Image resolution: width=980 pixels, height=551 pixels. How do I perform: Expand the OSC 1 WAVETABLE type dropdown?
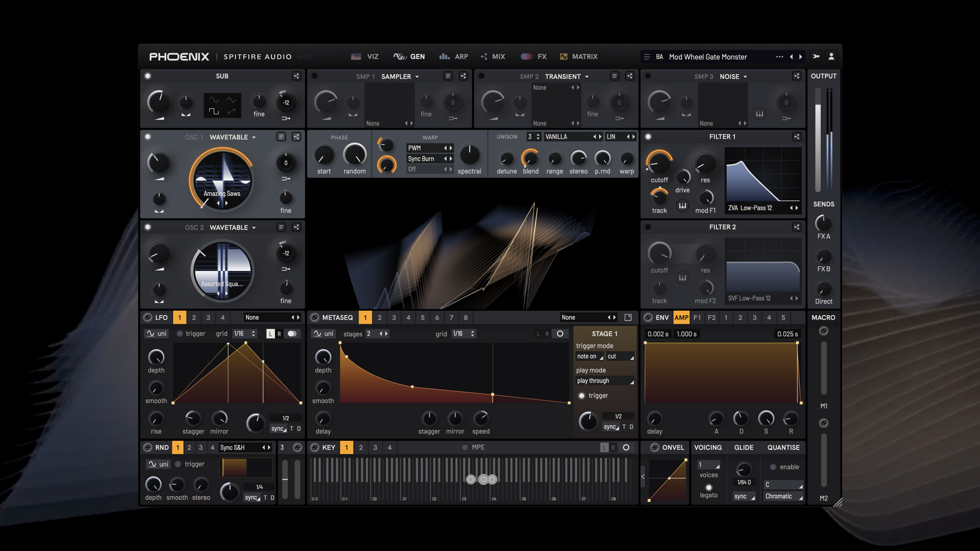pyautogui.click(x=233, y=137)
